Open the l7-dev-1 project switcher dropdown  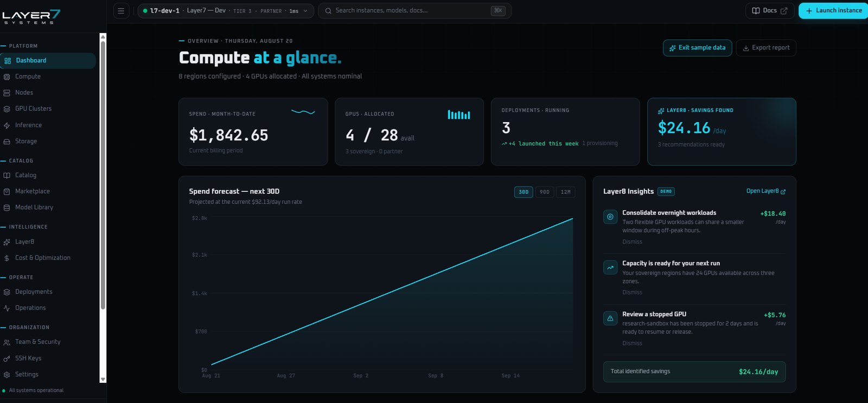click(226, 11)
